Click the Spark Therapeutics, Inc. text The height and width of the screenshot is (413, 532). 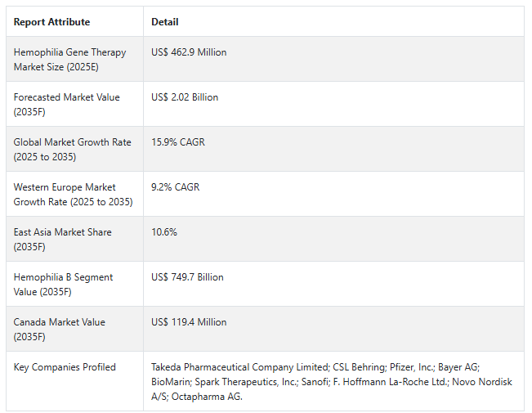point(246,382)
